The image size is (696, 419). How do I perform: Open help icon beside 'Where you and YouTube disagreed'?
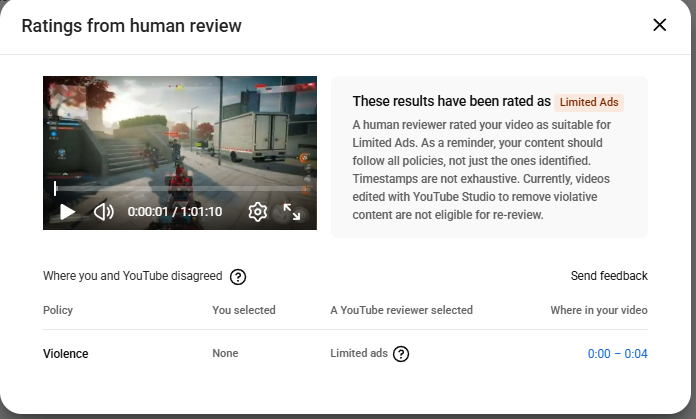[x=238, y=277]
